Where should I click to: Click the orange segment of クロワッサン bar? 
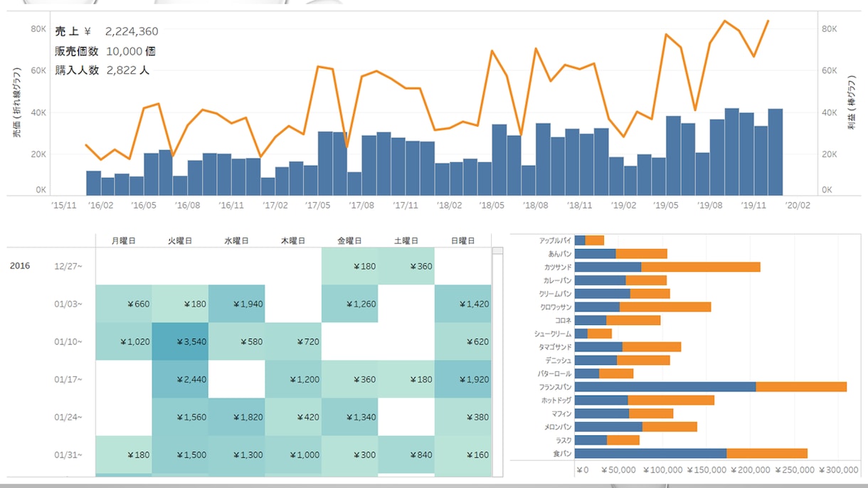pyautogui.click(x=665, y=307)
